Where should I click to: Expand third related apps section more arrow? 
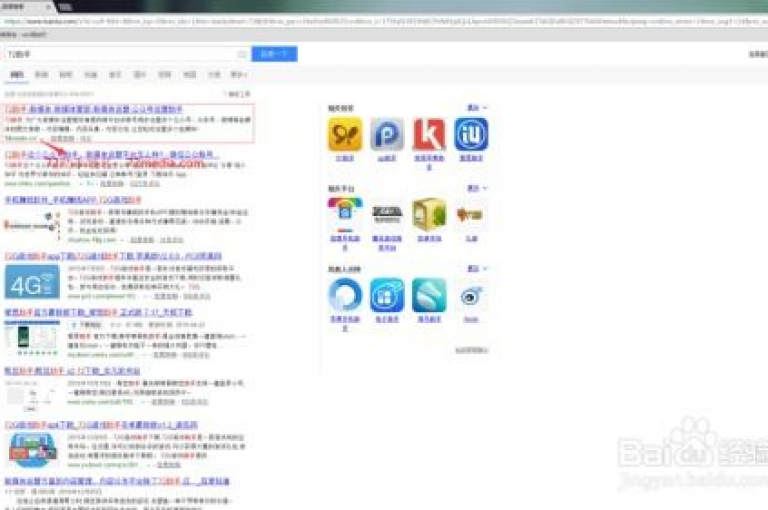coord(477,268)
